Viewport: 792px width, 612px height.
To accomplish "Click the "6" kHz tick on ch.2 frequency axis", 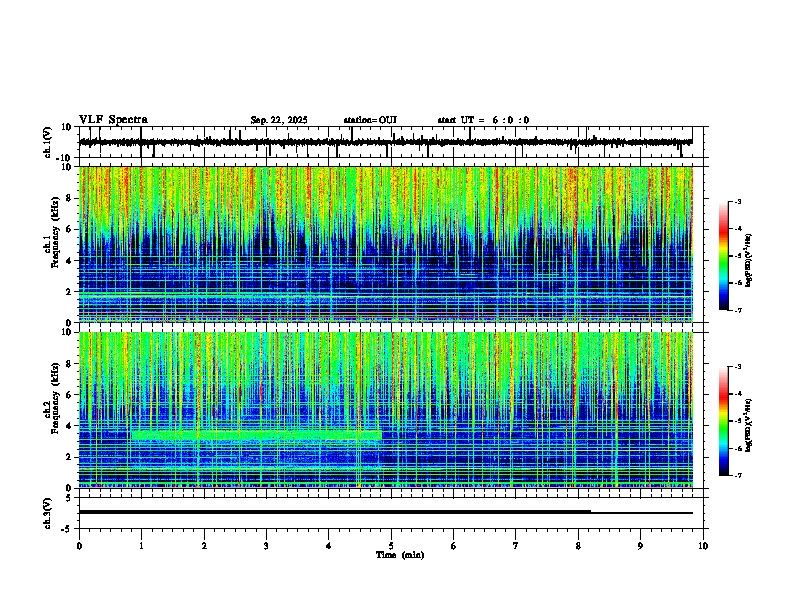I will (x=70, y=394).
